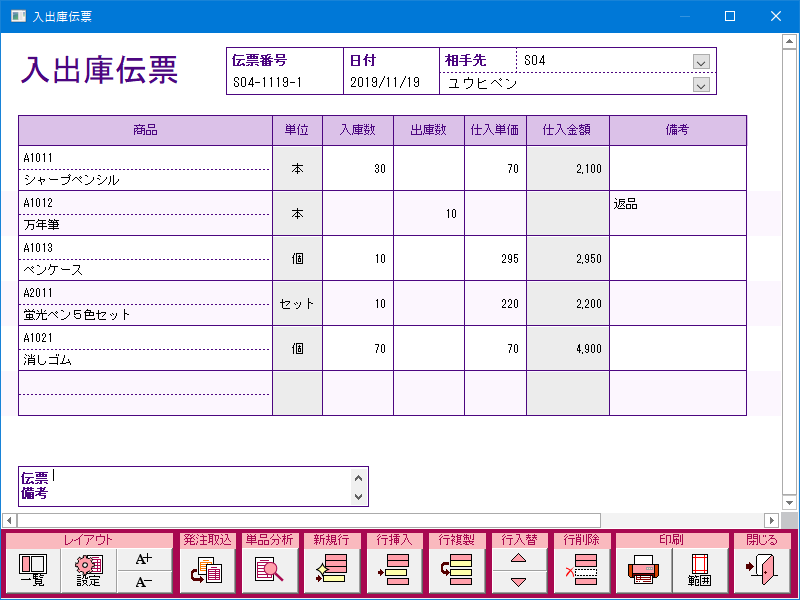This screenshot has height=600, width=800.
Task: Increase font size with A+ button
Action: 144,559
